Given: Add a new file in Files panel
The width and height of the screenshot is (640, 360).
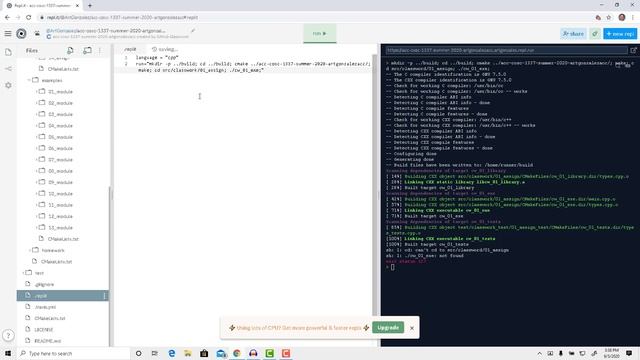Looking at the screenshot, I should tap(70, 50).
